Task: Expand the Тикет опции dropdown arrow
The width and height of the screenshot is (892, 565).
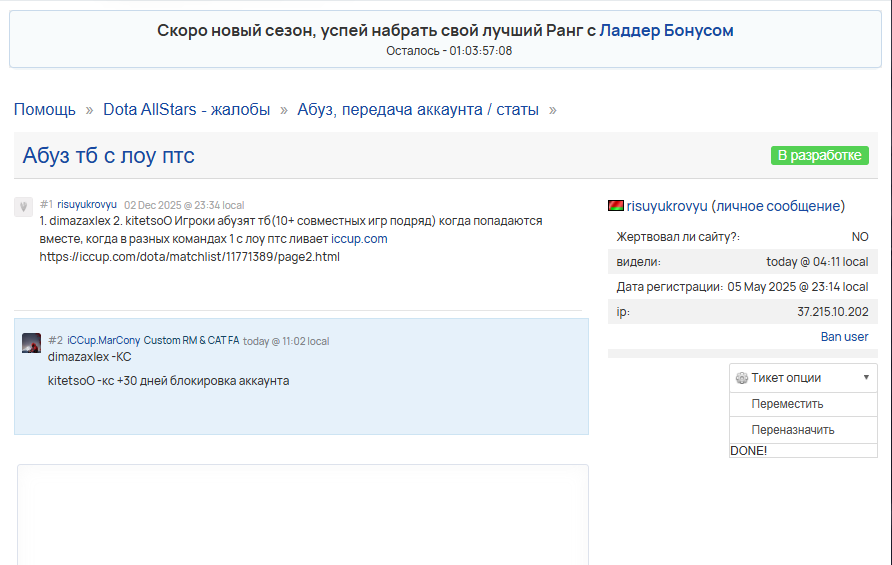Action: tap(866, 377)
